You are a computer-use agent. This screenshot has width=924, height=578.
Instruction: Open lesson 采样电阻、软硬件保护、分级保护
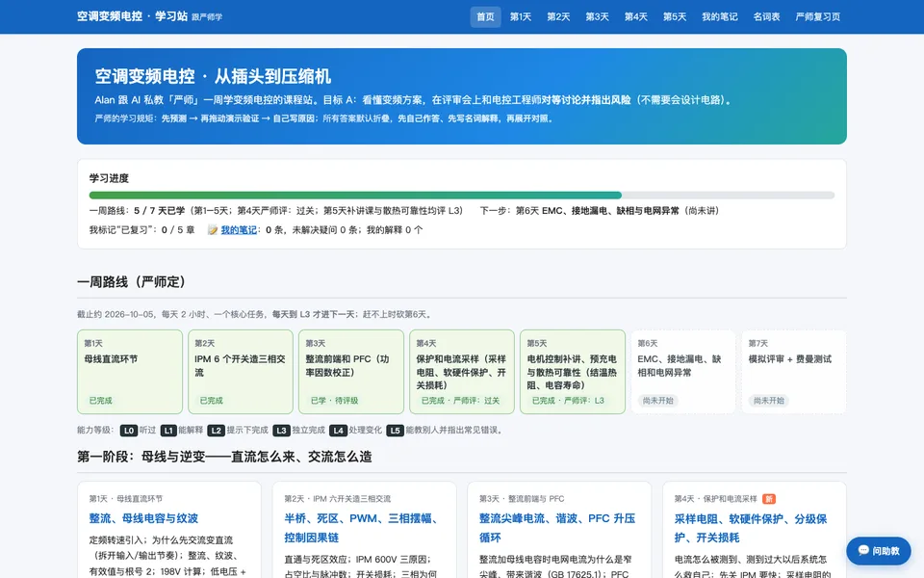coord(751,528)
